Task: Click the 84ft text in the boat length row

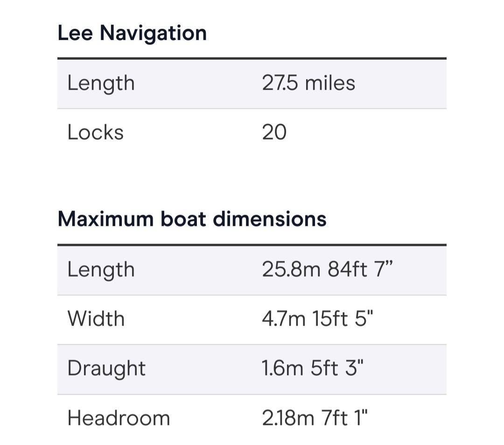Action: 348,269
